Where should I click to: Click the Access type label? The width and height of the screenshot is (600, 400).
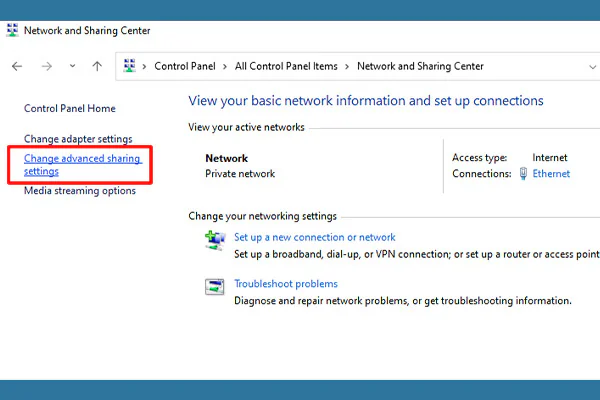(x=479, y=158)
